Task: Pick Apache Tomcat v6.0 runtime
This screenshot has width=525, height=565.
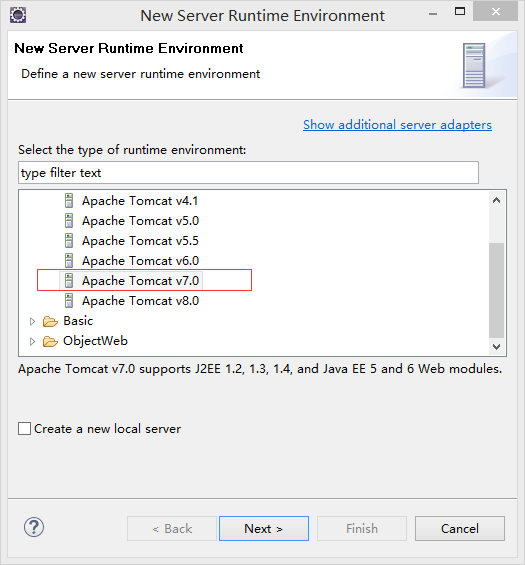Action: pos(140,261)
